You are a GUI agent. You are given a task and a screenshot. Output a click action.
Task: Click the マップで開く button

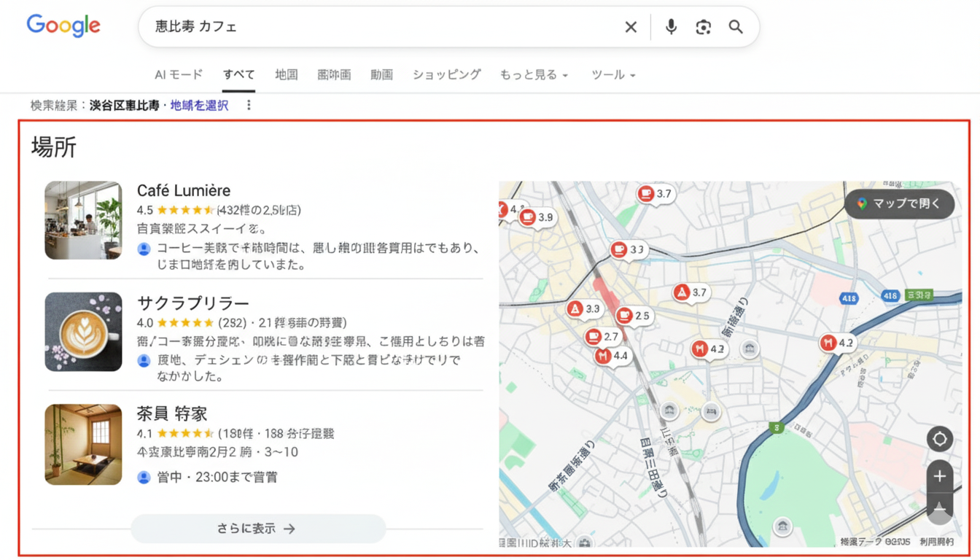[x=900, y=203]
